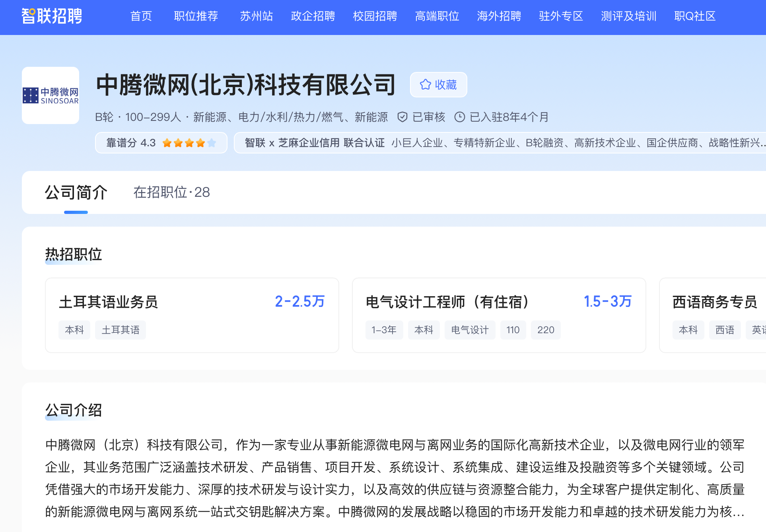Open the 西语商务专员 job card
This screenshot has width=766, height=532.
(714, 302)
